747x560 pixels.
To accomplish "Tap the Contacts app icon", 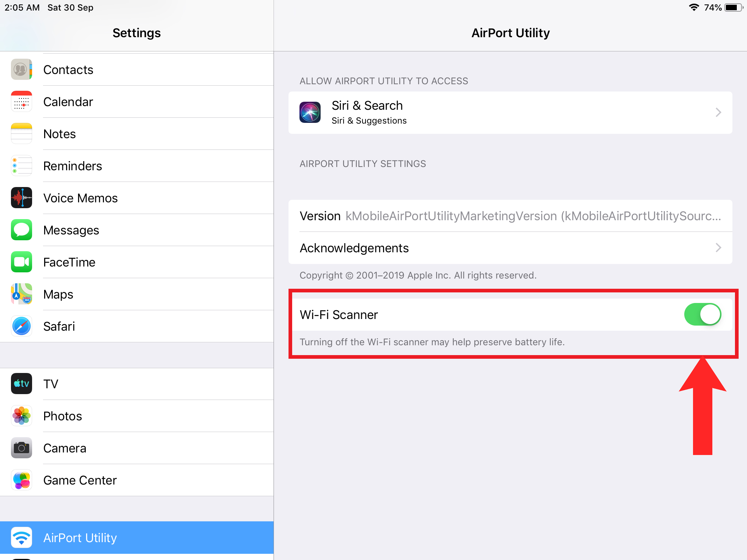I will (x=22, y=69).
